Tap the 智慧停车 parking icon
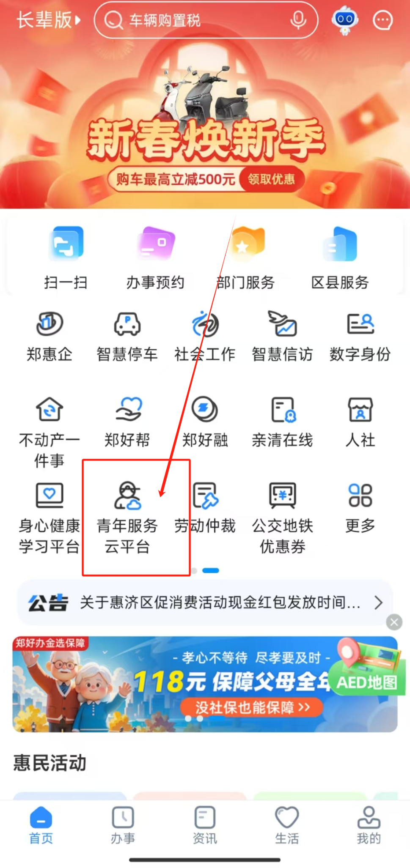Viewport: 410px width, 868px height. [x=127, y=337]
